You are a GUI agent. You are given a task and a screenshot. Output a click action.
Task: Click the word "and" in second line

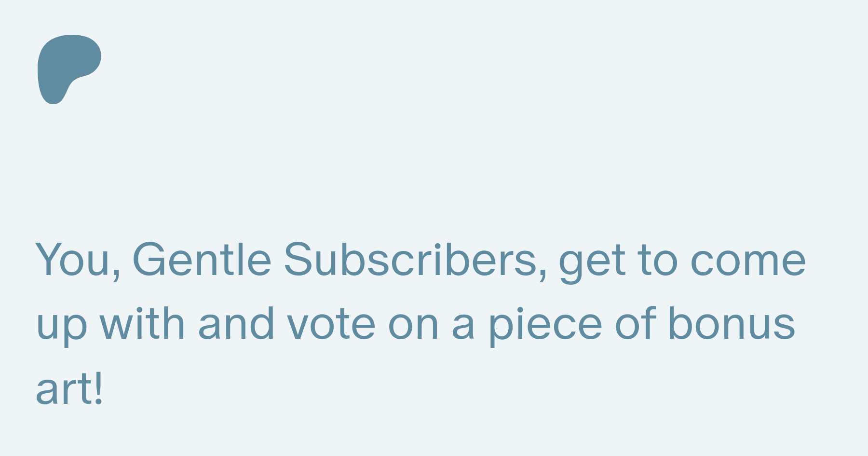point(236,323)
